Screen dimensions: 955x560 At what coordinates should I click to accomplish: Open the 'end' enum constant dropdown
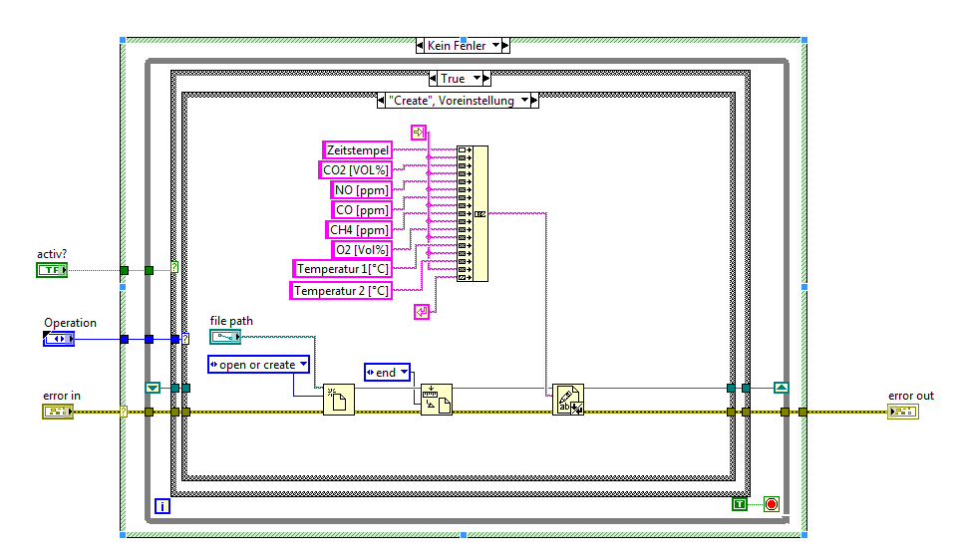coord(405,372)
